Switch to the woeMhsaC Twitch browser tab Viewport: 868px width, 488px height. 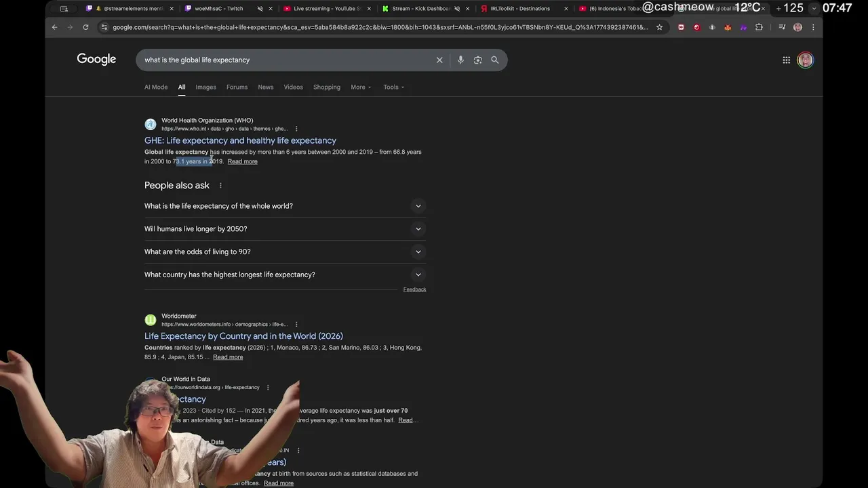(x=218, y=9)
